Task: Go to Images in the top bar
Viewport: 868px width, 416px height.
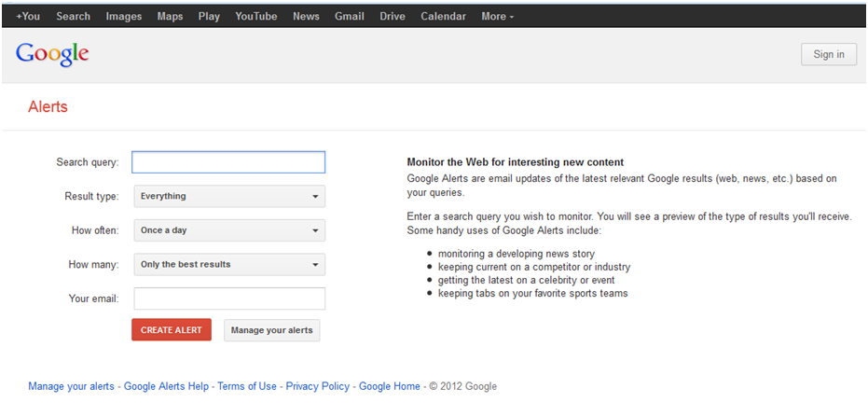Action: (123, 17)
